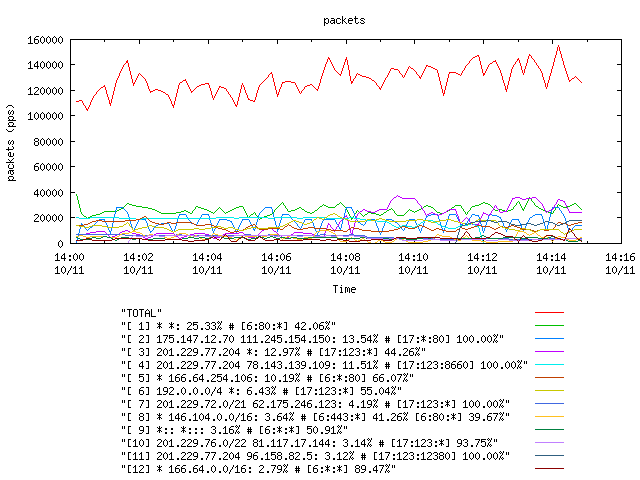Click the orange-brown legend line for entry [ 5]

coord(549,378)
